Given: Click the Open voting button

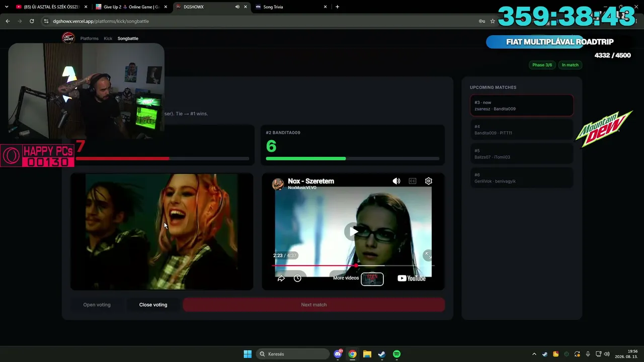Looking at the screenshot, I should (97, 305).
